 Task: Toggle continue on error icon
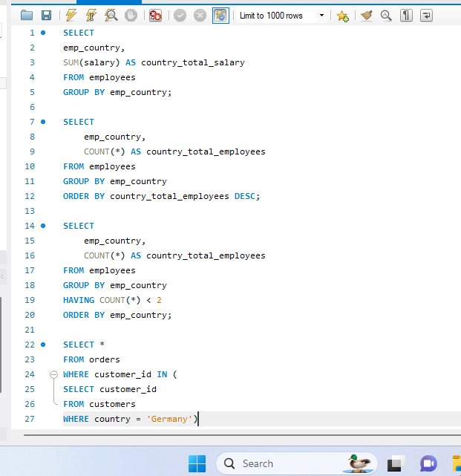[155, 15]
